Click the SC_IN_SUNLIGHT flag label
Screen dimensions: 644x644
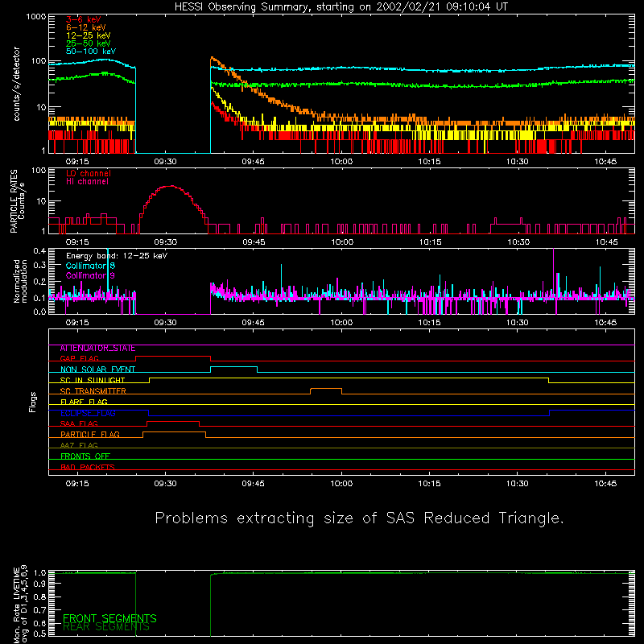tap(93, 380)
